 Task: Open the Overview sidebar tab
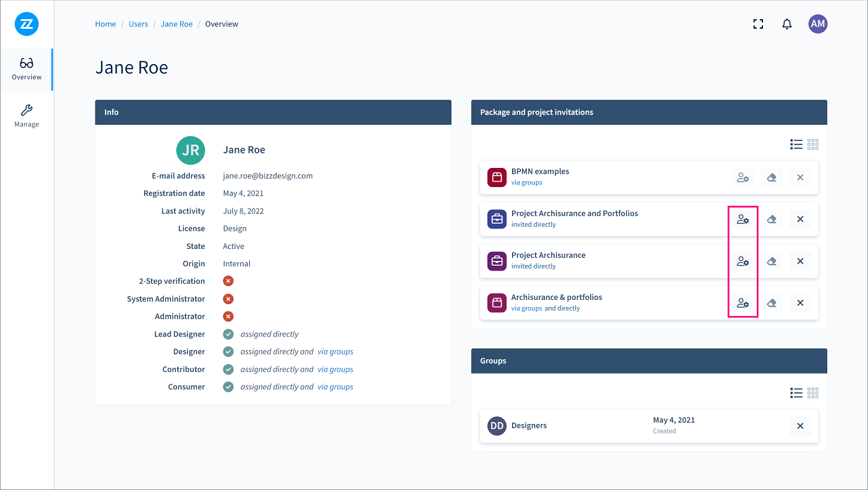click(26, 70)
